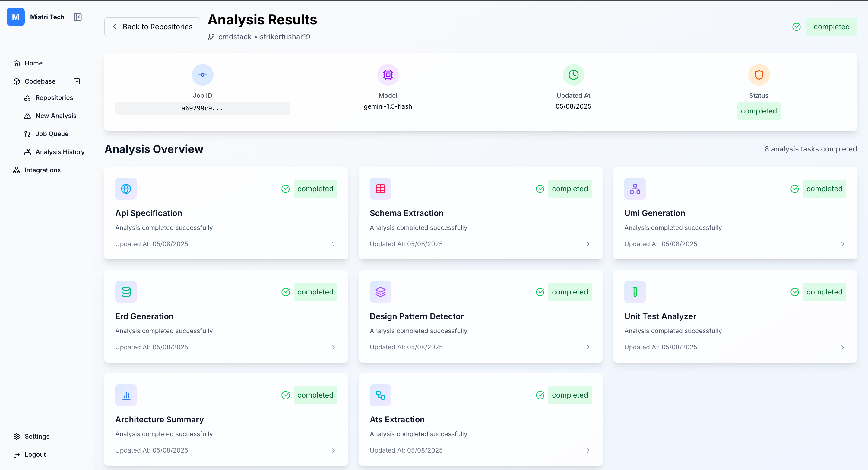The image size is (868, 470).
Task: Log out using Logout link
Action: coord(35,455)
